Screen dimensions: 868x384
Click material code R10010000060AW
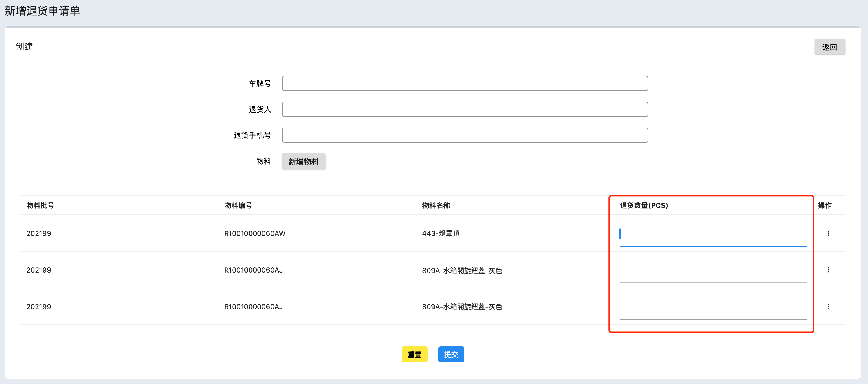pos(254,233)
